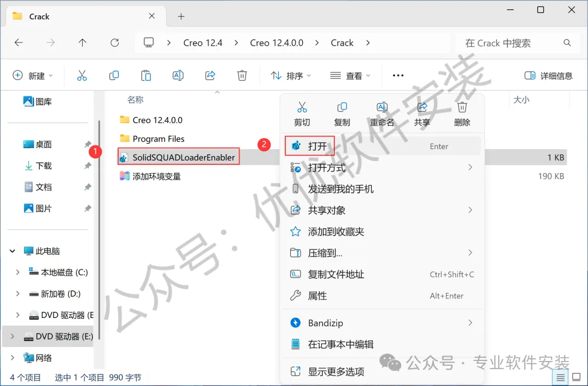Switch to large thumbnails view icon

[x=576, y=377]
